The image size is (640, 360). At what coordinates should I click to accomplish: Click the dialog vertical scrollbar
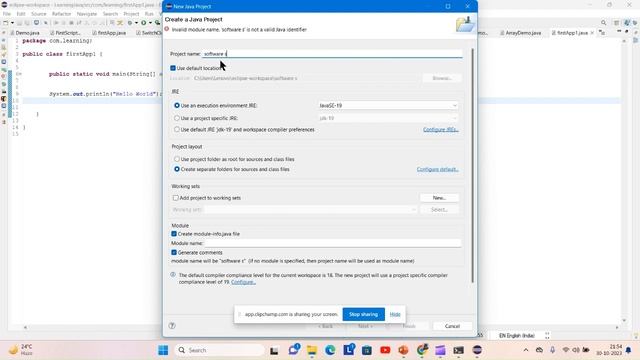[473, 165]
